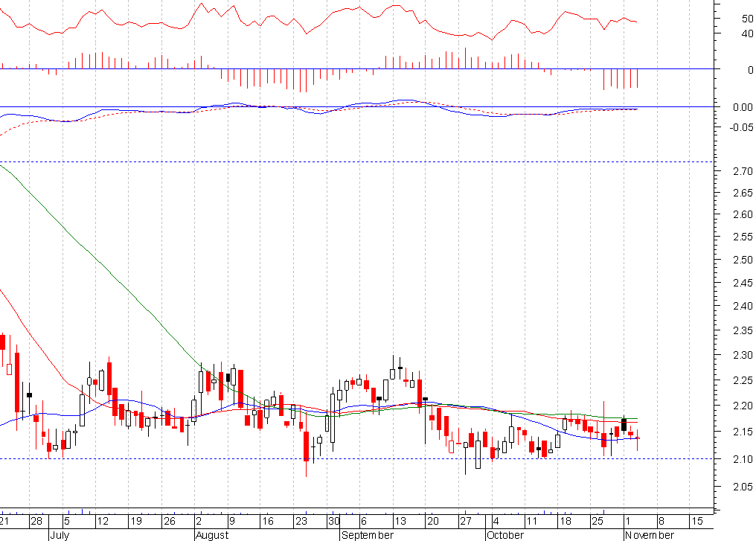The height and width of the screenshot is (541, 756).
Task: Select the 2.55 price axis value
Action: coord(743,237)
